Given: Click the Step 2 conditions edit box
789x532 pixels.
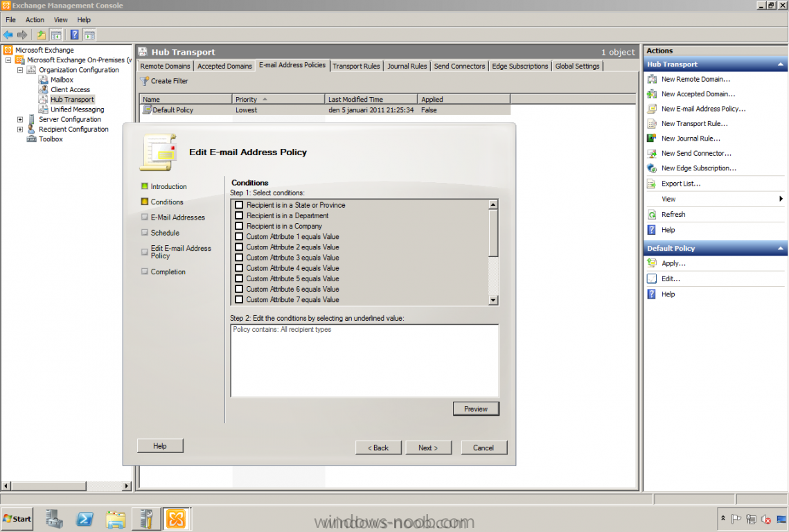Looking at the screenshot, I should [365, 361].
